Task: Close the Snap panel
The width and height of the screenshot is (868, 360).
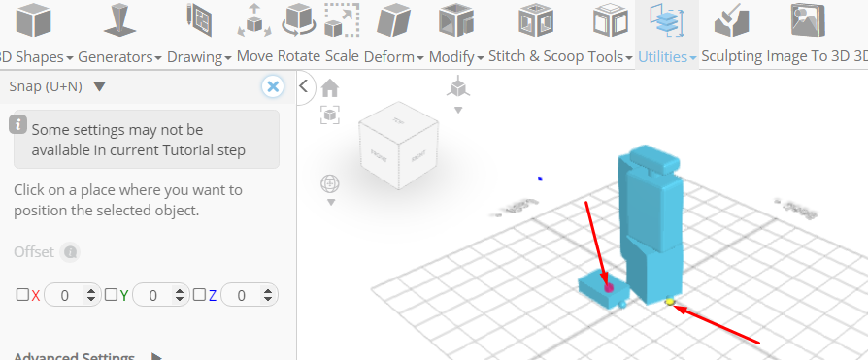Action: tap(273, 86)
